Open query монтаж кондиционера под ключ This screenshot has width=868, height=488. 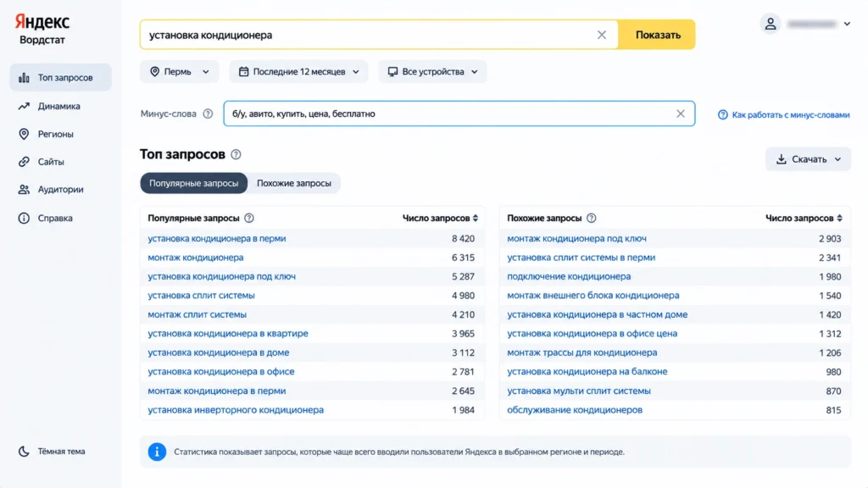(x=576, y=238)
